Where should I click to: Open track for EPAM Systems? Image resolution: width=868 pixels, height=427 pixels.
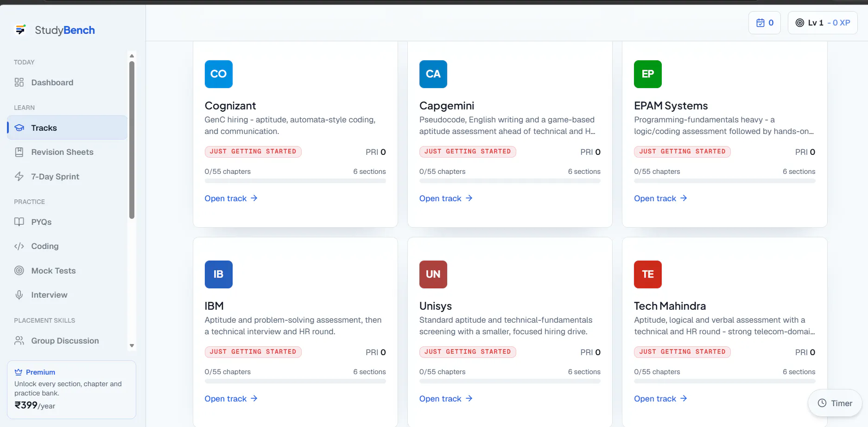click(x=660, y=198)
